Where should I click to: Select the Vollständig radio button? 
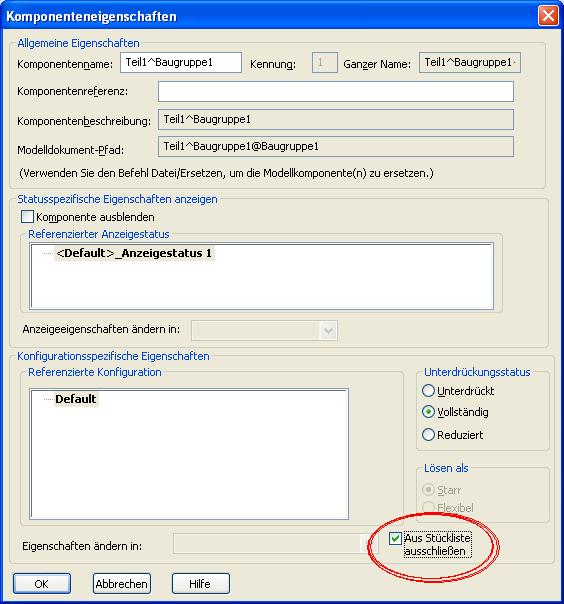[x=428, y=412]
